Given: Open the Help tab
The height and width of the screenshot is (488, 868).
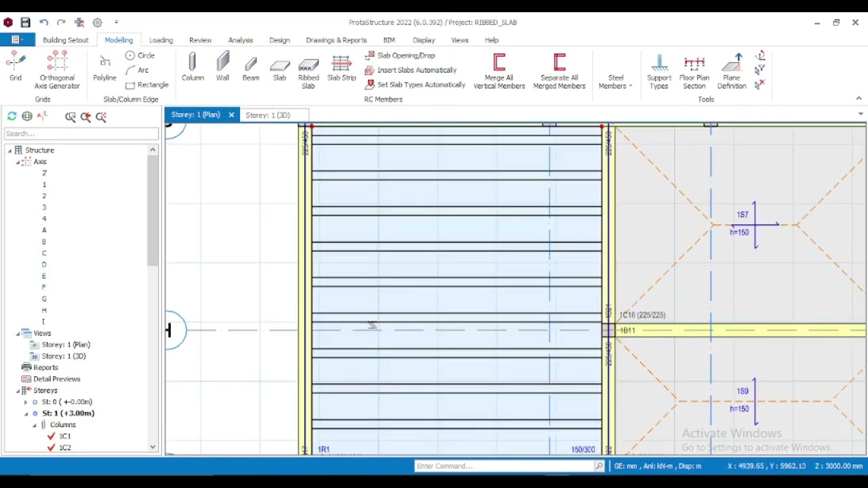Looking at the screenshot, I should pyautogui.click(x=492, y=40).
